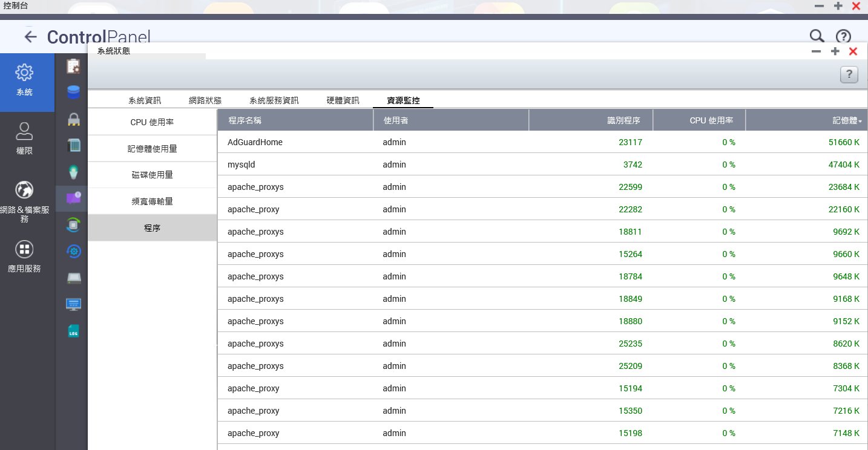Click the magnifier search icon in header
Screen dimensions: 868x450
(817, 37)
